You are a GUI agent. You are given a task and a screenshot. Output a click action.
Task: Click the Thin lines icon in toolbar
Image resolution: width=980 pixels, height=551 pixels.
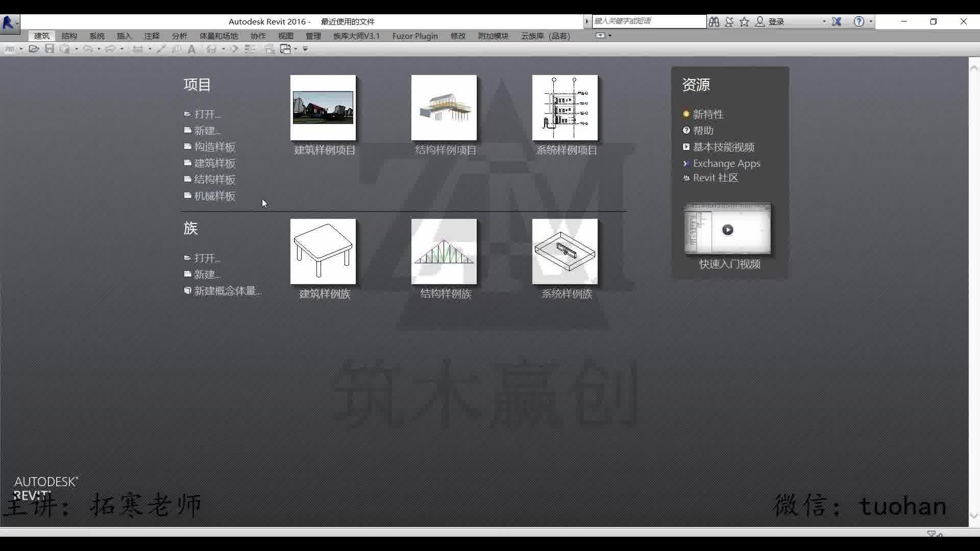click(x=250, y=49)
